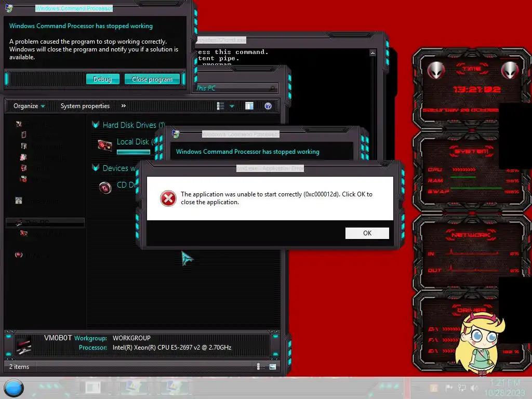Screen dimensions: 532x399
Task: Click middle crash dialog title bar icon
Action: pyautogui.click(x=176, y=134)
